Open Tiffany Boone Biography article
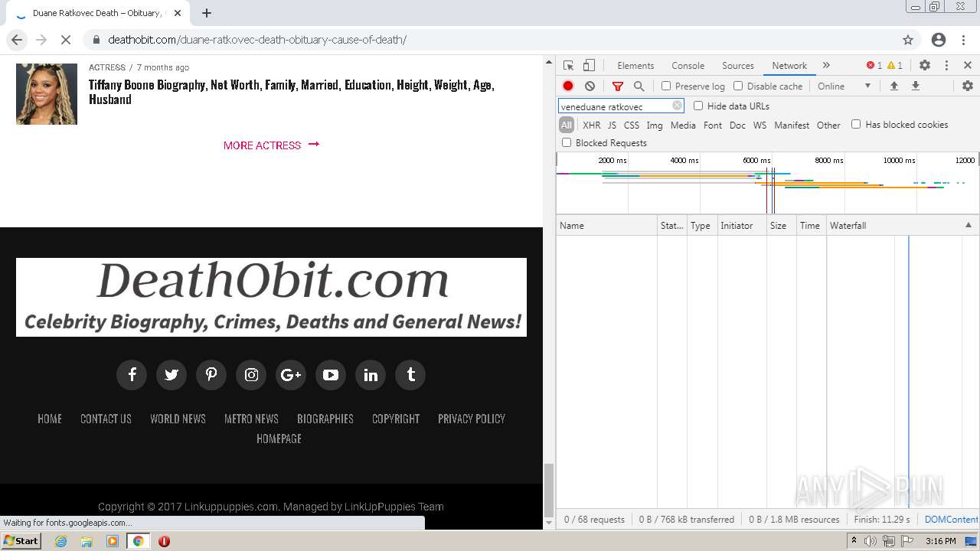 (x=291, y=92)
